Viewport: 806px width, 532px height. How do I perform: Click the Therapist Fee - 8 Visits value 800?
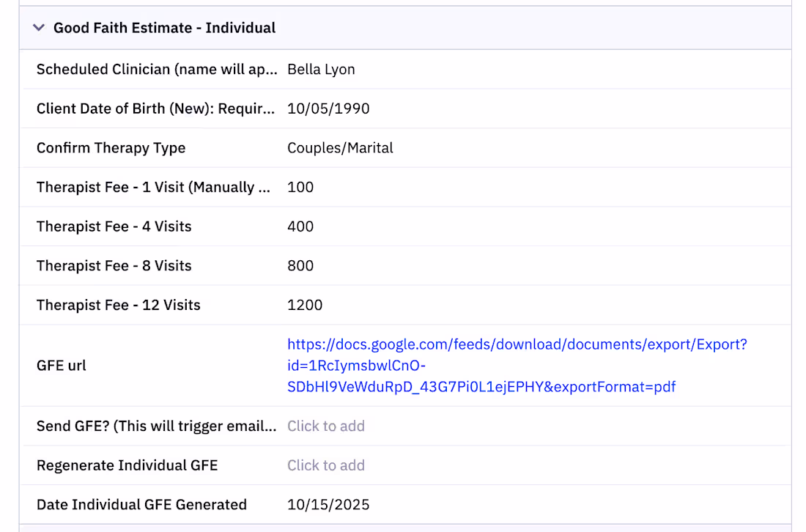click(300, 265)
